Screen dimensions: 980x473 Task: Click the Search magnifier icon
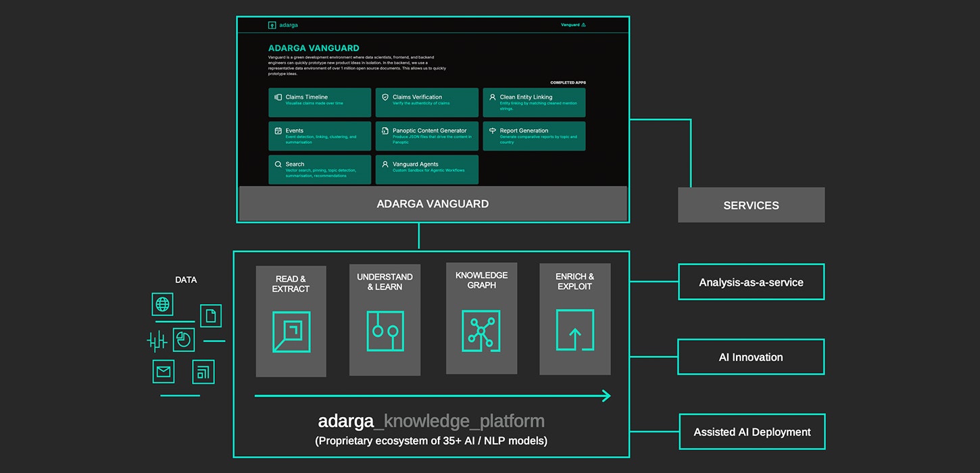click(278, 164)
